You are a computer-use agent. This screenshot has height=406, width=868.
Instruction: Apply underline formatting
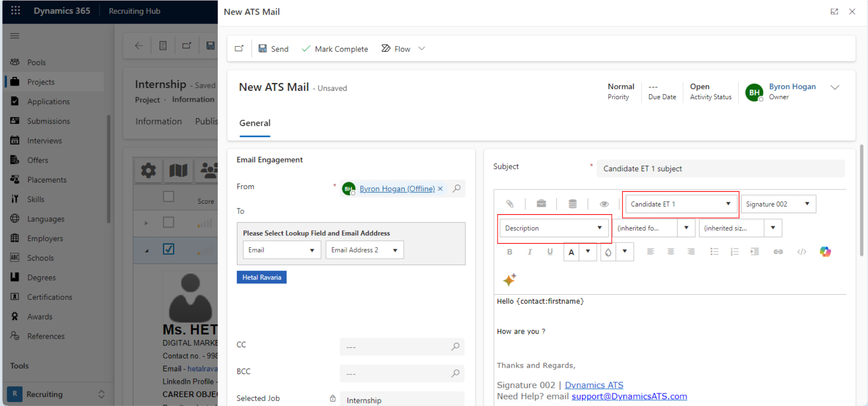pos(550,252)
